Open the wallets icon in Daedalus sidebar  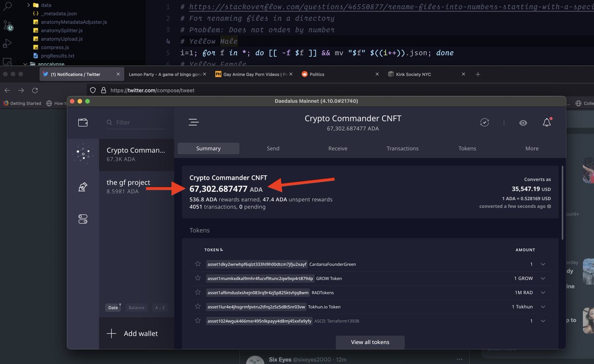point(83,122)
